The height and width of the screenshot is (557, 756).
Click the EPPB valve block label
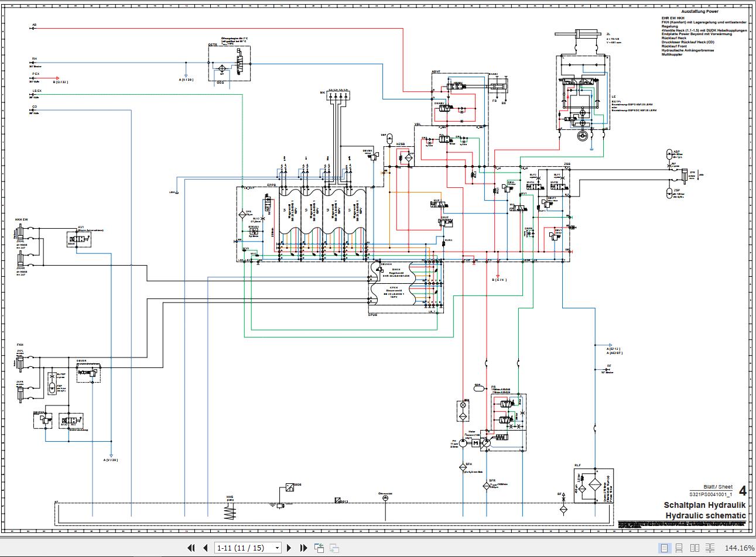click(272, 184)
